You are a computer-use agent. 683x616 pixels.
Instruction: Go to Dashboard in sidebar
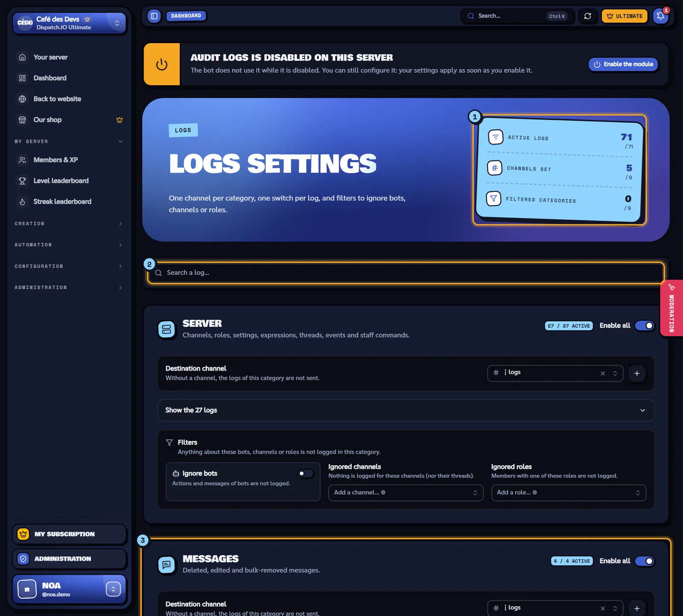[x=50, y=78]
